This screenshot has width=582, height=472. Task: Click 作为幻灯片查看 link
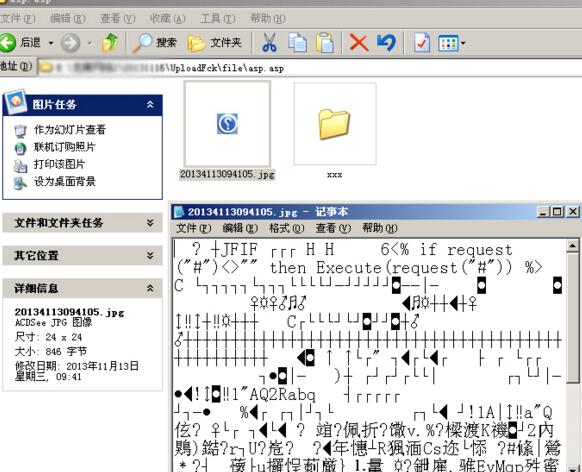tap(70, 130)
